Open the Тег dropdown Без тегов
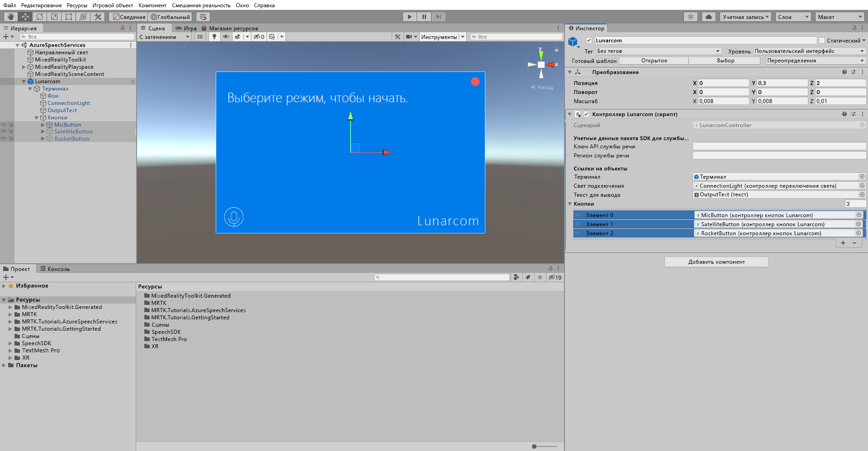 (x=659, y=51)
